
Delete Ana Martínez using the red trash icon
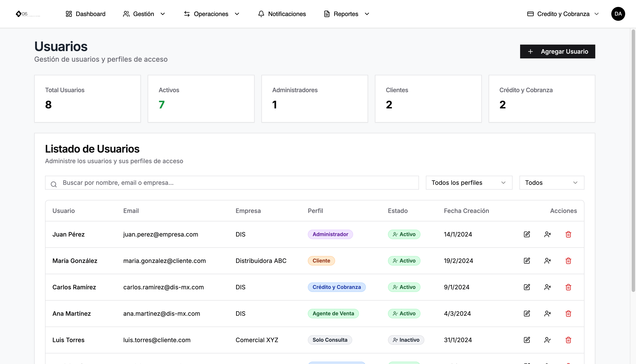568,314
